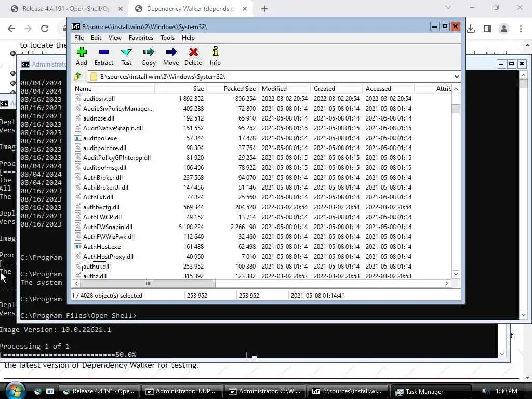Click the Move toolbar icon
The width and height of the screenshot is (532, 399).
pos(170,52)
